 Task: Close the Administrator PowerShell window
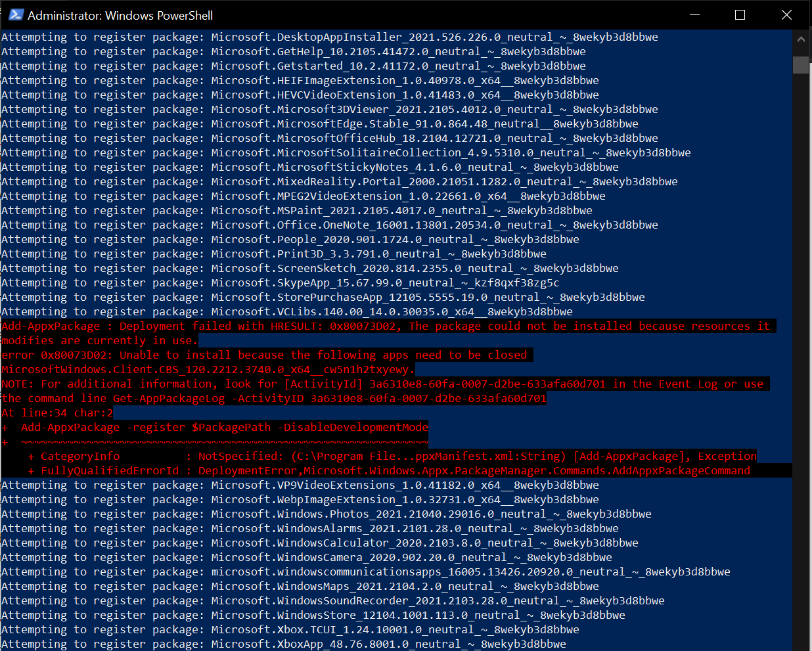786,14
